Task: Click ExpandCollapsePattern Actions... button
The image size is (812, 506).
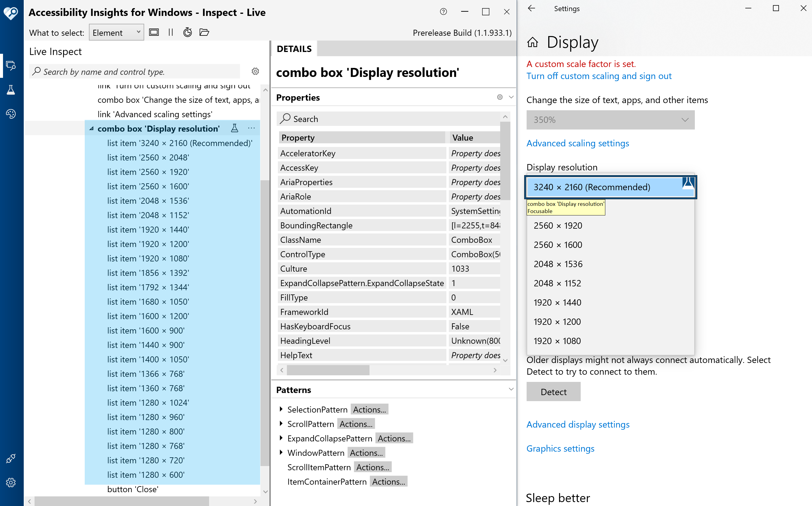Action: click(x=394, y=438)
